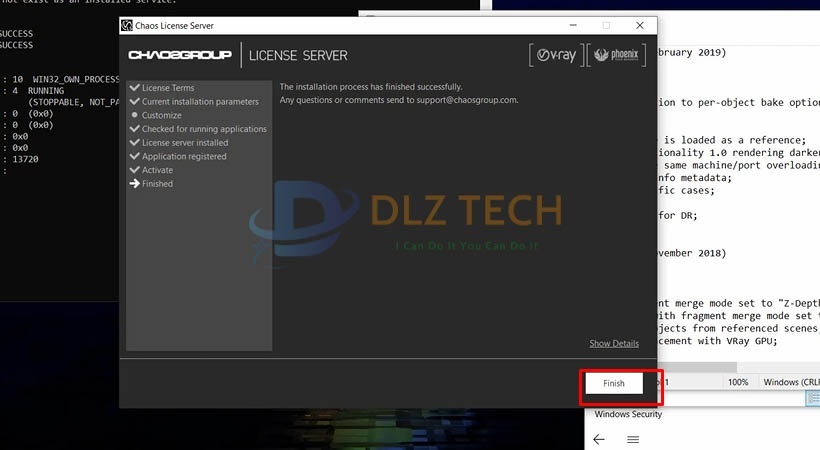Select the License server installed step

185,142
